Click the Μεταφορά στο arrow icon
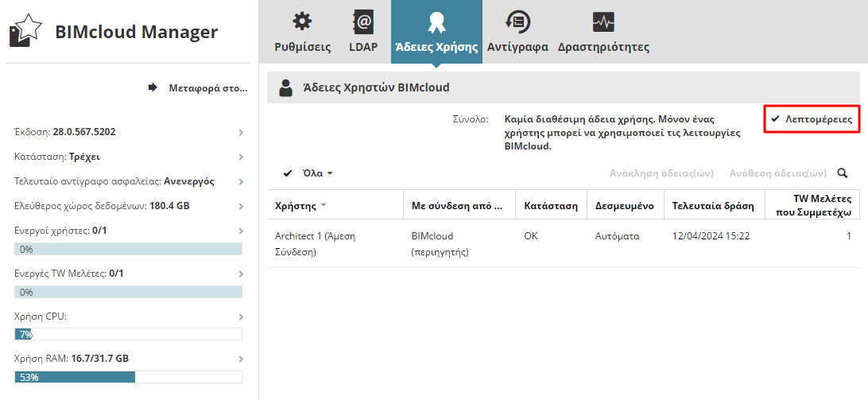 tap(153, 87)
